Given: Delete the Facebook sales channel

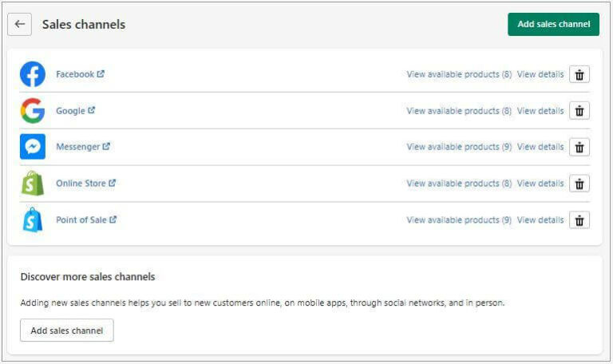Looking at the screenshot, I should point(579,74).
